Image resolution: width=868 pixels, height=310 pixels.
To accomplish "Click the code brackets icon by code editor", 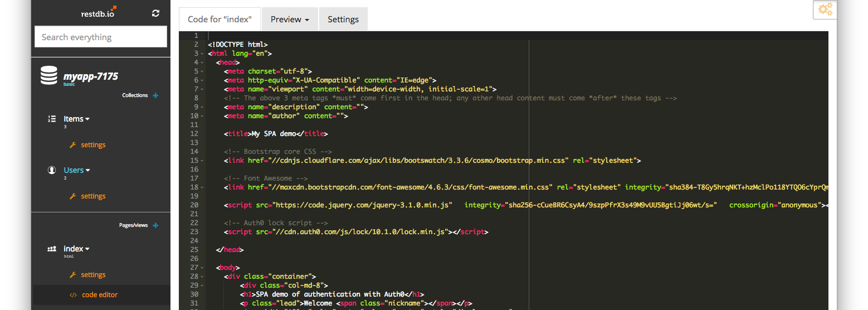I will [x=73, y=295].
